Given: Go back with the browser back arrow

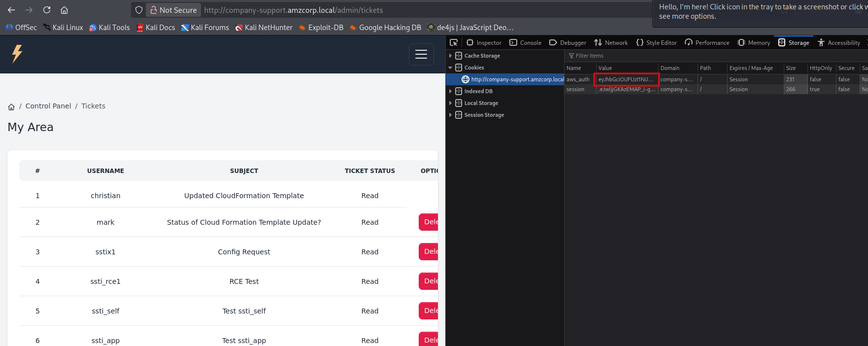Looking at the screenshot, I should pos(11,10).
